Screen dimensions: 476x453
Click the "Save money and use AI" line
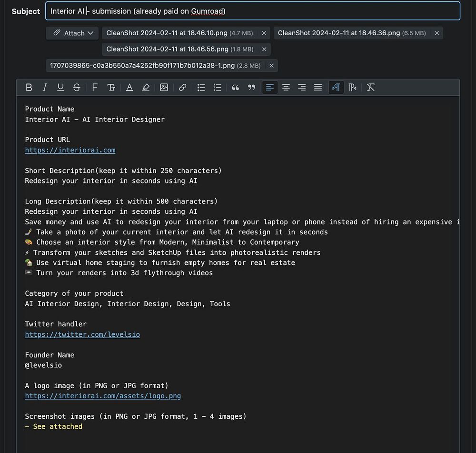click(242, 222)
